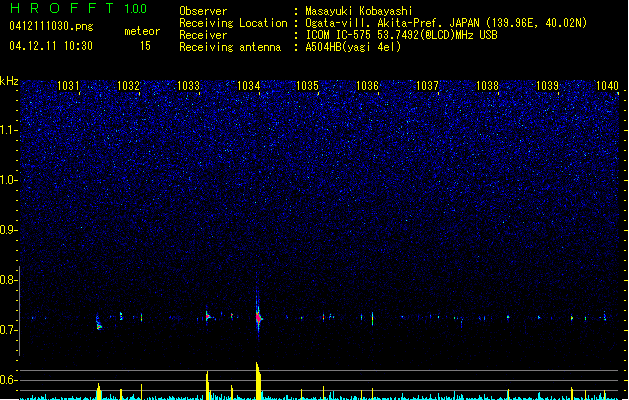
Task: Click the strongest meteor echo under 1034
Action: (x=258, y=318)
